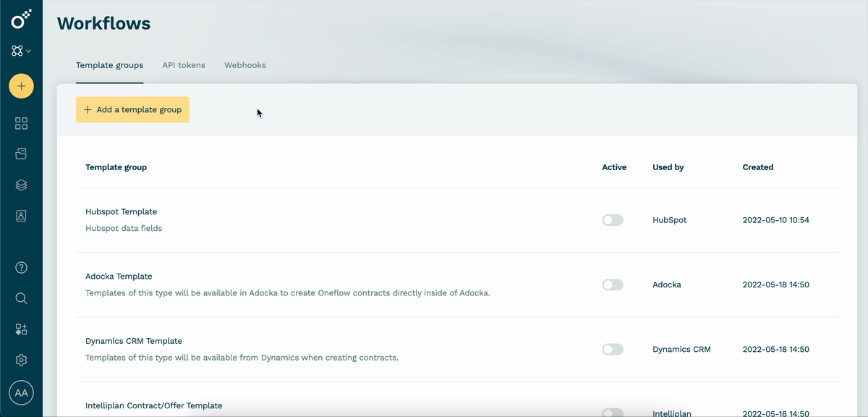Open the marketplace extensions icon
The image size is (868, 417).
tap(21, 329)
